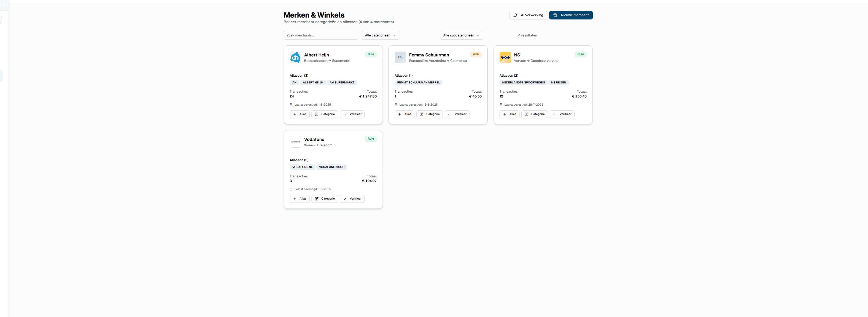Click the Rule badge on NS card
The width and height of the screenshot is (868, 317).
(x=581, y=54)
